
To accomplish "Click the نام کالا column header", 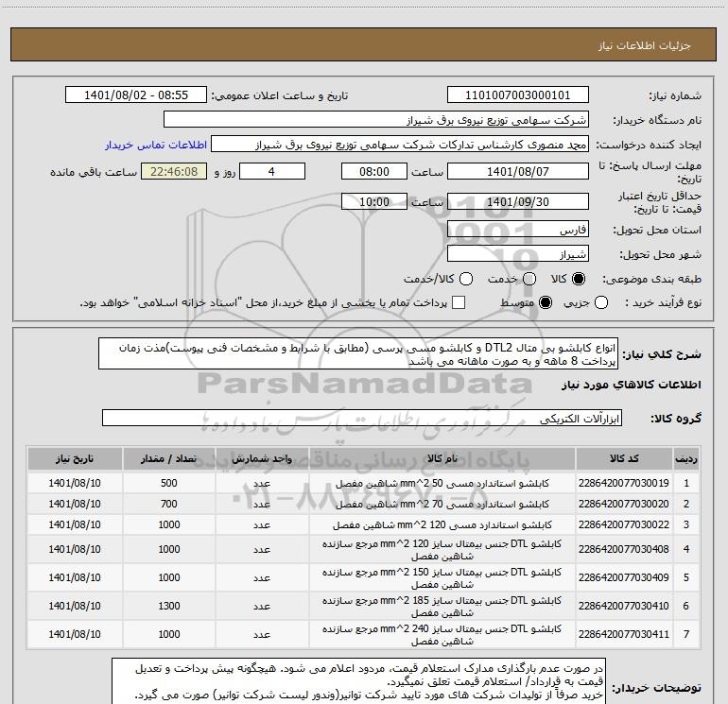I will tap(442, 459).
